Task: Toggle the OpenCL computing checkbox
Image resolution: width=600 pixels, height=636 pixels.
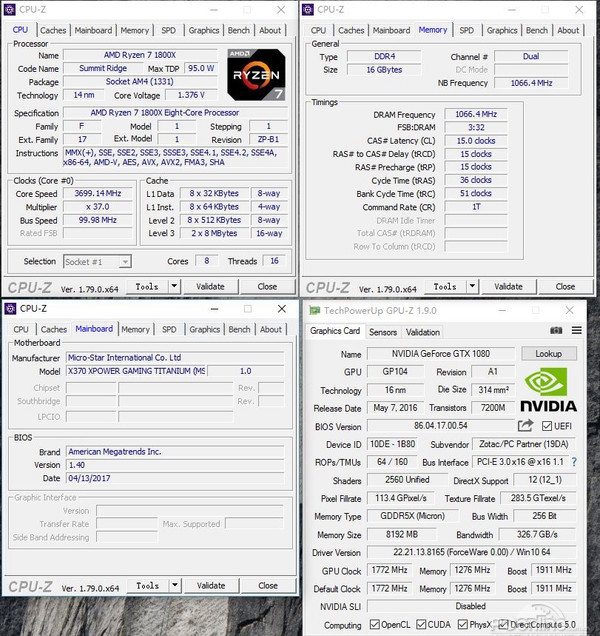Action: pyautogui.click(x=375, y=625)
